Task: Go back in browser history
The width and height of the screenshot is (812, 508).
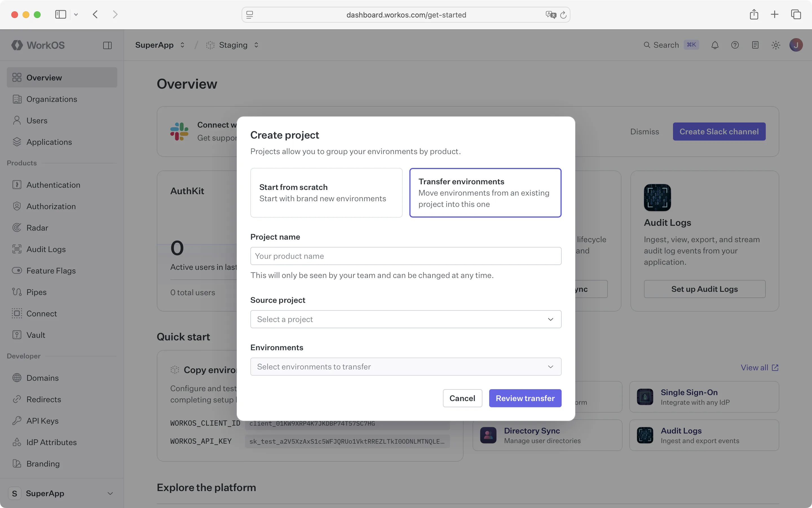Action: click(95, 14)
